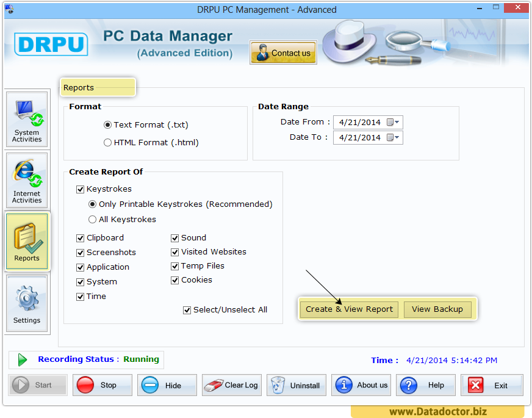Toggle the System checkbox
Viewport: 532px width, 418px height.
click(x=80, y=282)
